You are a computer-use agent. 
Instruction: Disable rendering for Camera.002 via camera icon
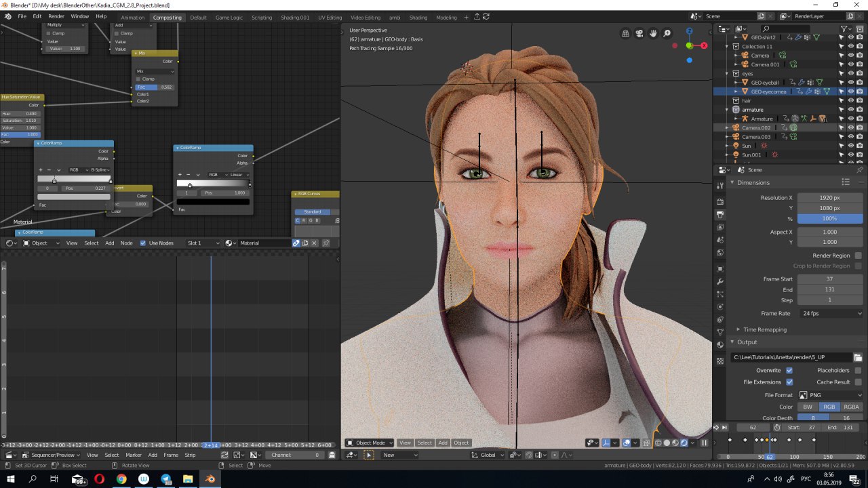pyautogui.click(x=860, y=127)
